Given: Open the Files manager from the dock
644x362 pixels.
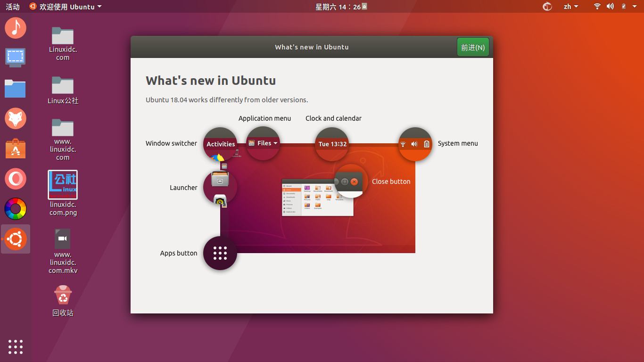Looking at the screenshot, I should (16, 88).
